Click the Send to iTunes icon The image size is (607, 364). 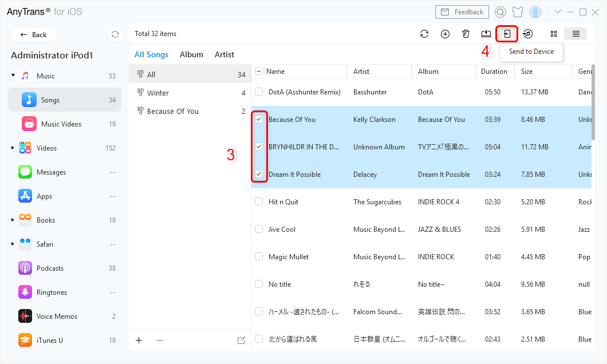coord(527,34)
